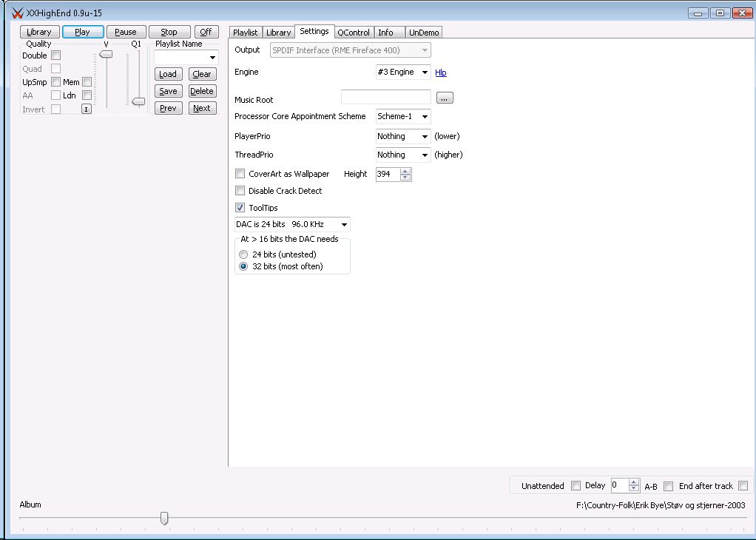Open the ThreadPrio dropdown
Image resolution: width=756 pixels, height=540 pixels.
(x=403, y=155)
